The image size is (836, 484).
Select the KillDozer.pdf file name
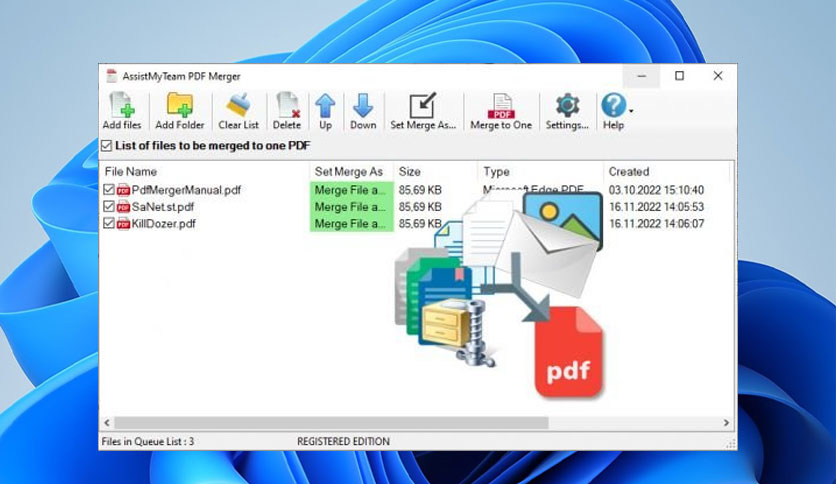(164, 223)
